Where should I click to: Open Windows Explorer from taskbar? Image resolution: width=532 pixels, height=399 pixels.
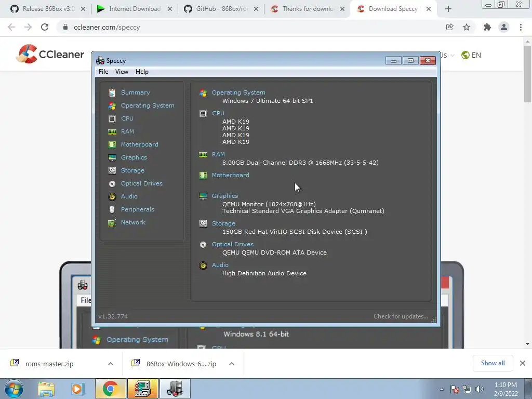(46, 389)
